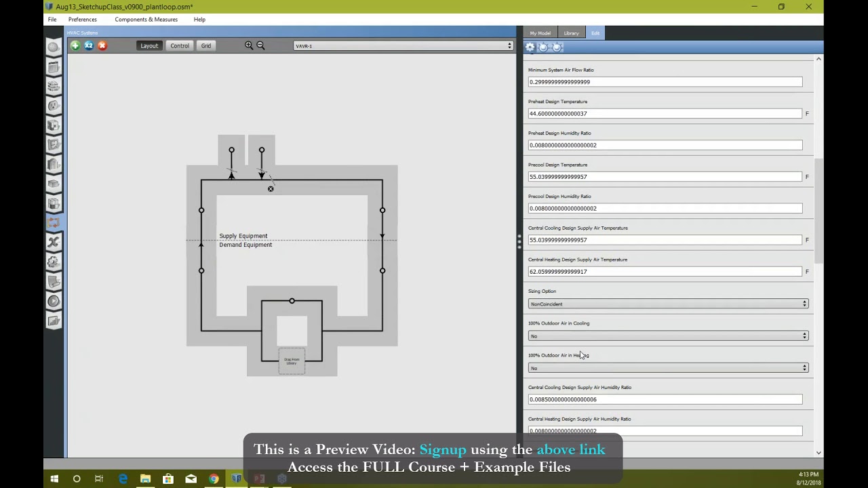Viewport: 868px width, 488px height.
Task: Open the Space Types tab icon
Action: [x=53, y=125]
